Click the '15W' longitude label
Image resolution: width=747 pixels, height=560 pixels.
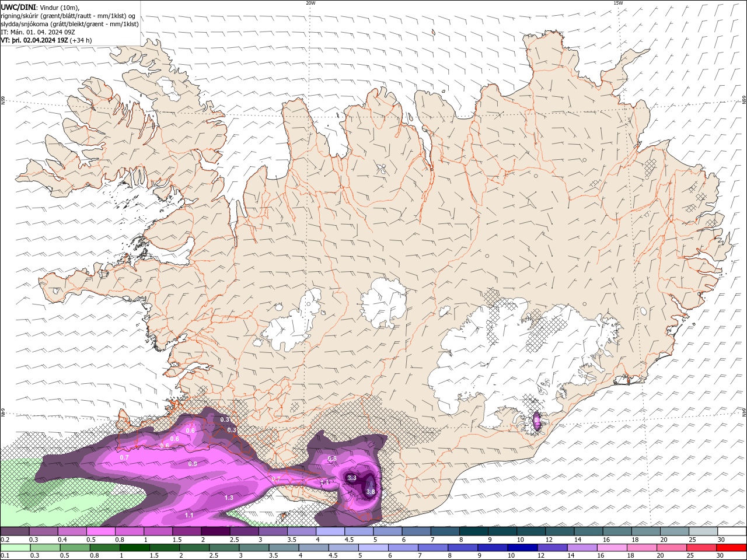tap(618, 3)
